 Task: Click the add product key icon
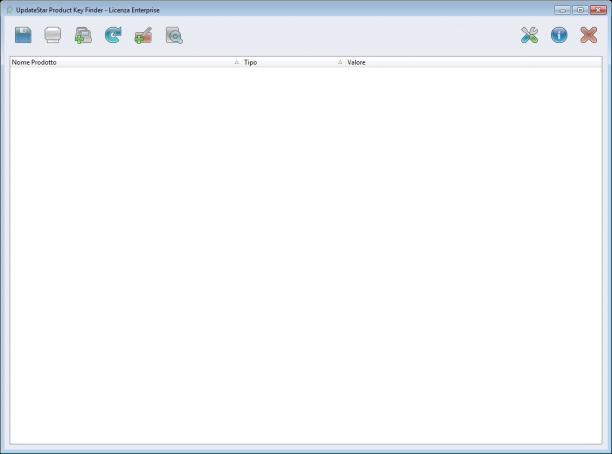(x=143, y=35)
